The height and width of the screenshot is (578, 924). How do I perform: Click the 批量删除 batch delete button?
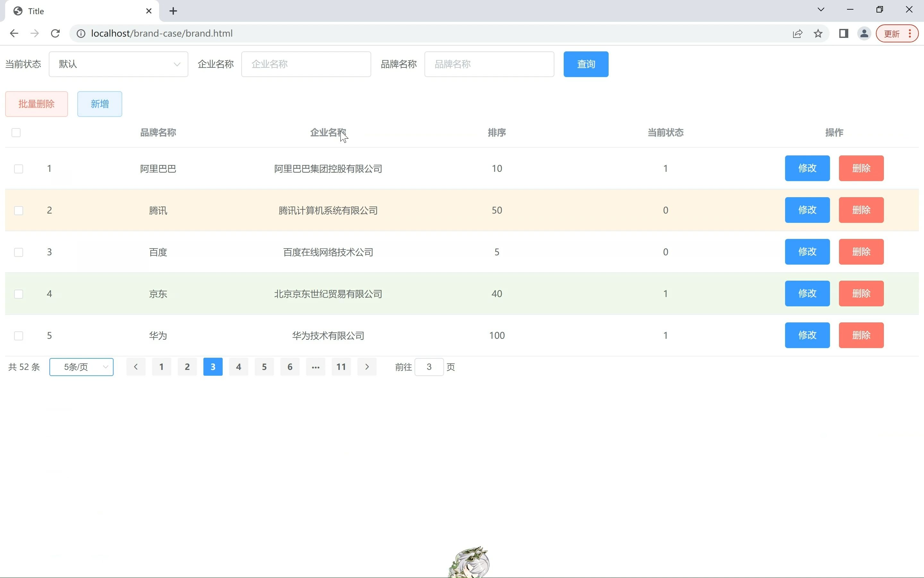point(37,104)
